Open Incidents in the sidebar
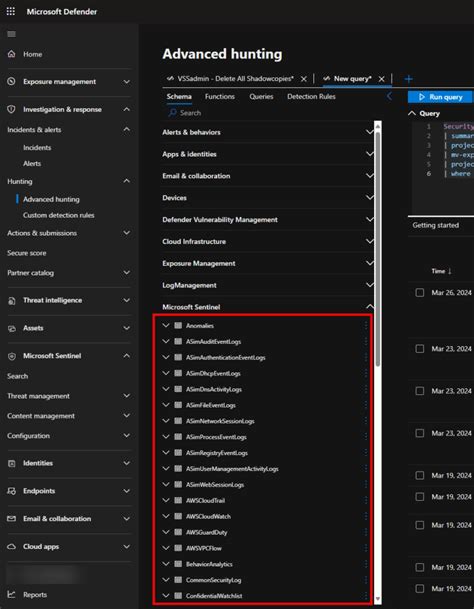This screenshot has width=474, height=609. coord(37,148)
